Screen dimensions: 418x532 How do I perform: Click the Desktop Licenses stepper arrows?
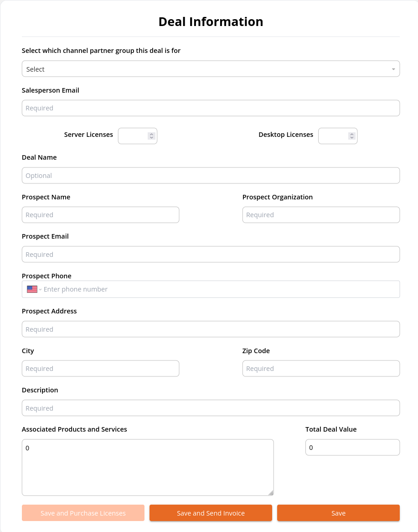coord(351,136)
